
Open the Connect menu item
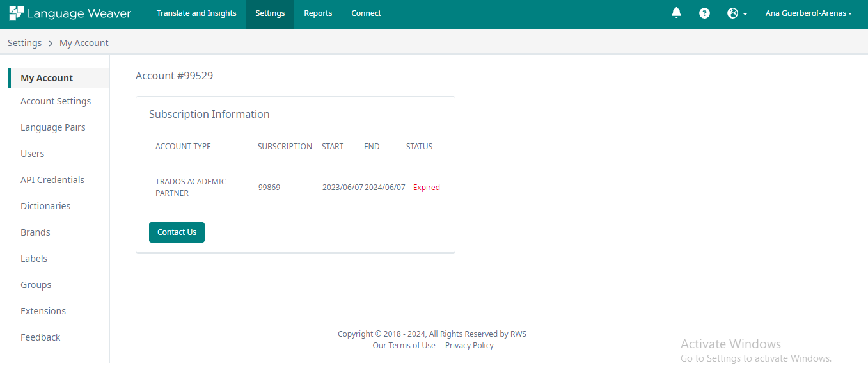point(366,13)
